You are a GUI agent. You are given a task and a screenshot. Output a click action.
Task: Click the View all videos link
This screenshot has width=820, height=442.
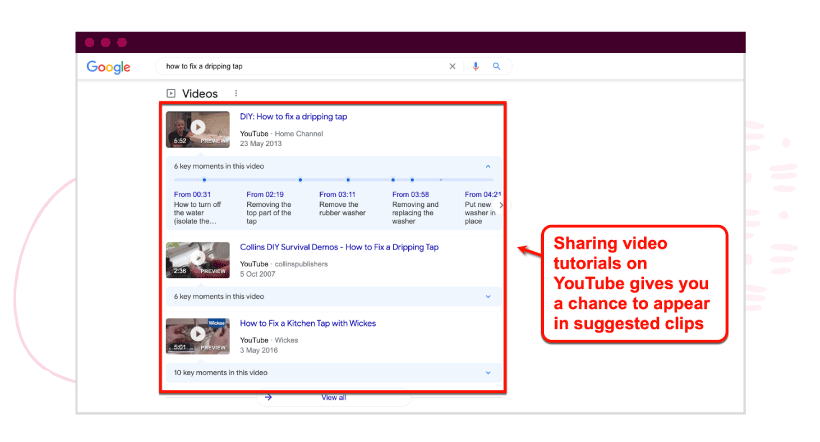(334, 397)
